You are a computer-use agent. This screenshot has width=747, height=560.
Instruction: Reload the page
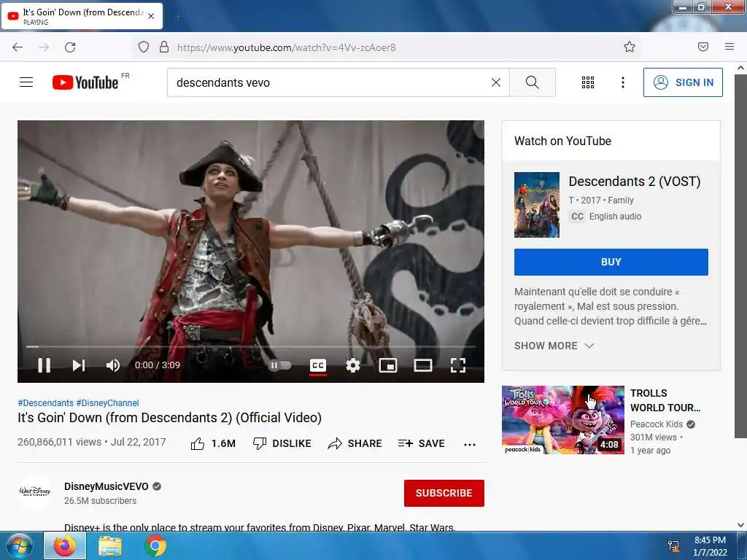click(70, 47)
